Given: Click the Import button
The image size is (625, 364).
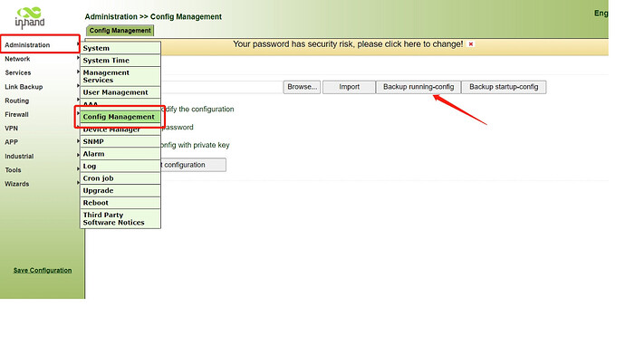Looking at the screenshot, I should (349, 87).
